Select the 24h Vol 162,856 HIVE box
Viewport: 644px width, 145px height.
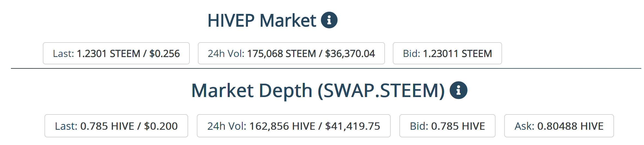294,126
